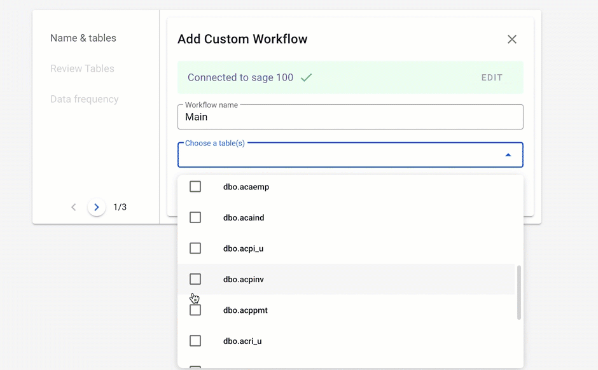Open the Name & tables step
The width and height of the screenshot is (598, 370).
coord(83,38)
